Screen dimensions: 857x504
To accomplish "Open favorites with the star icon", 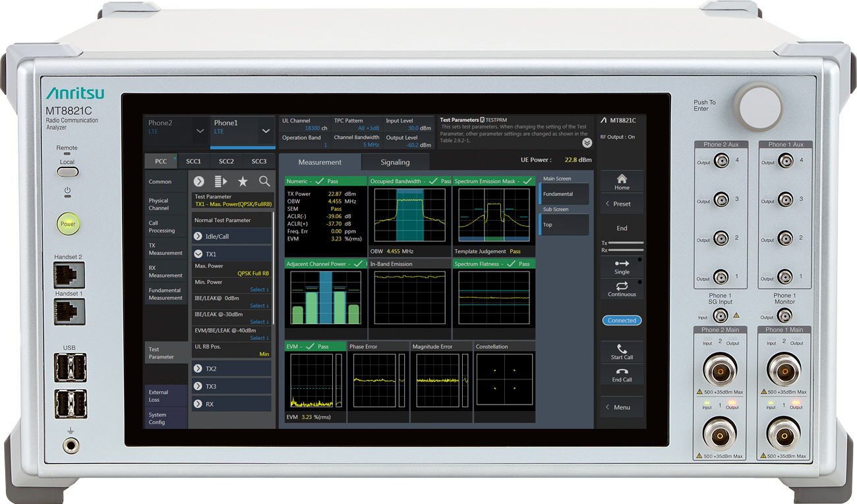I will coord(243,181).
